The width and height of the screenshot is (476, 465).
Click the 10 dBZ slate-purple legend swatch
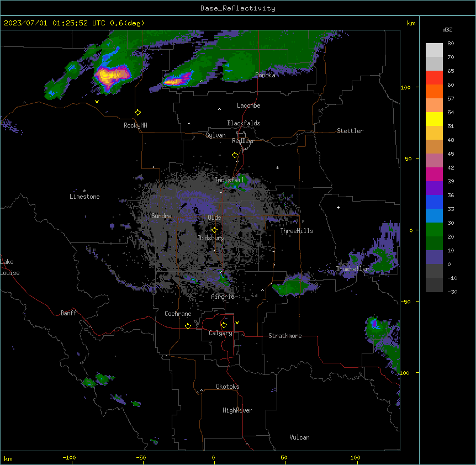[434, 257]
